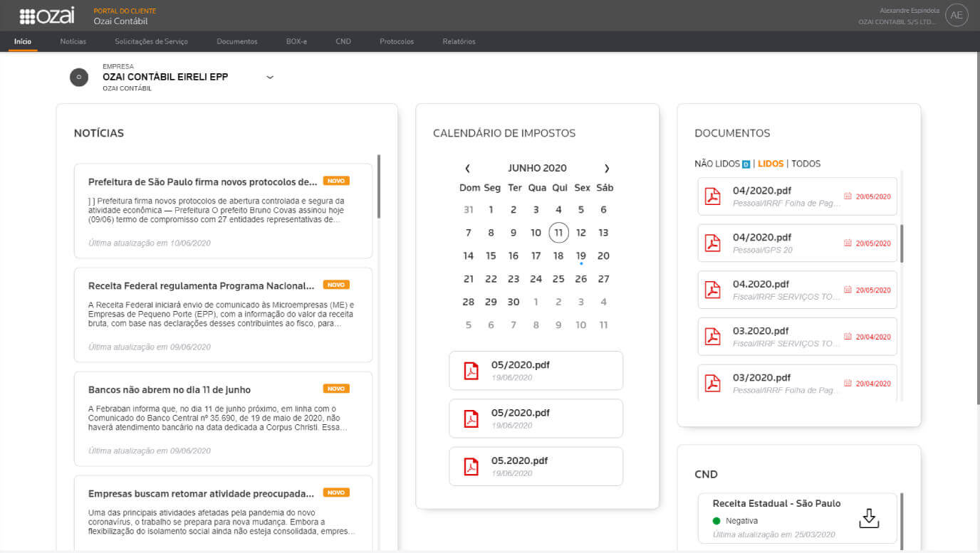Open the Prefeitura de São Paulo news article

point(223,211)
